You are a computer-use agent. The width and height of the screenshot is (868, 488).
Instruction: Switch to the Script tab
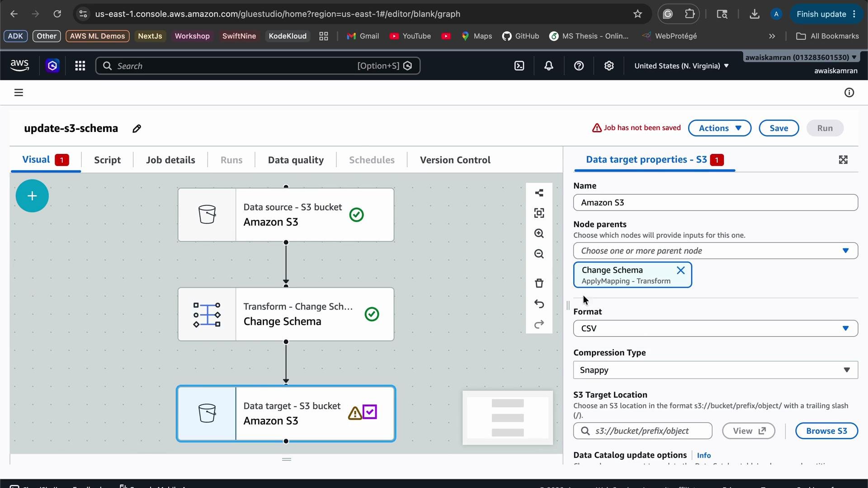(x=107, y=160)
